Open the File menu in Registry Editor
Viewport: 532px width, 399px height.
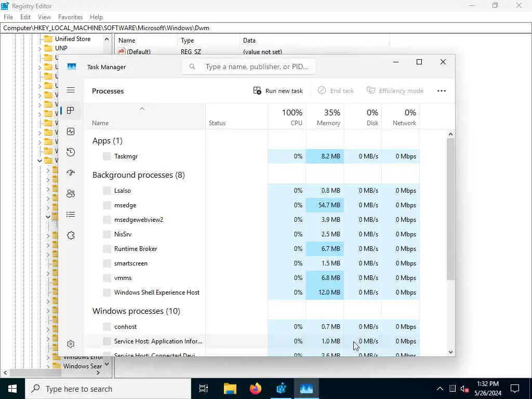(8, 17)
